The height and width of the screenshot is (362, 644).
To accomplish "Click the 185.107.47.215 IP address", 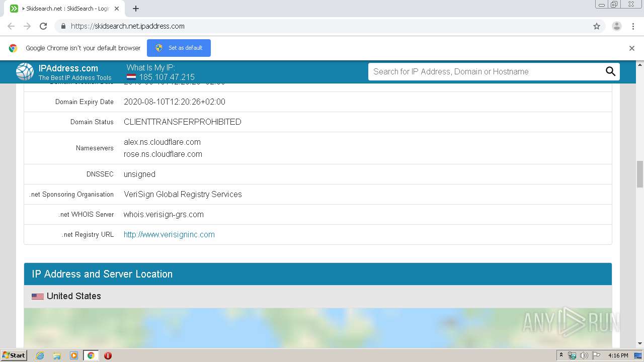I will (x=167, y=77).
